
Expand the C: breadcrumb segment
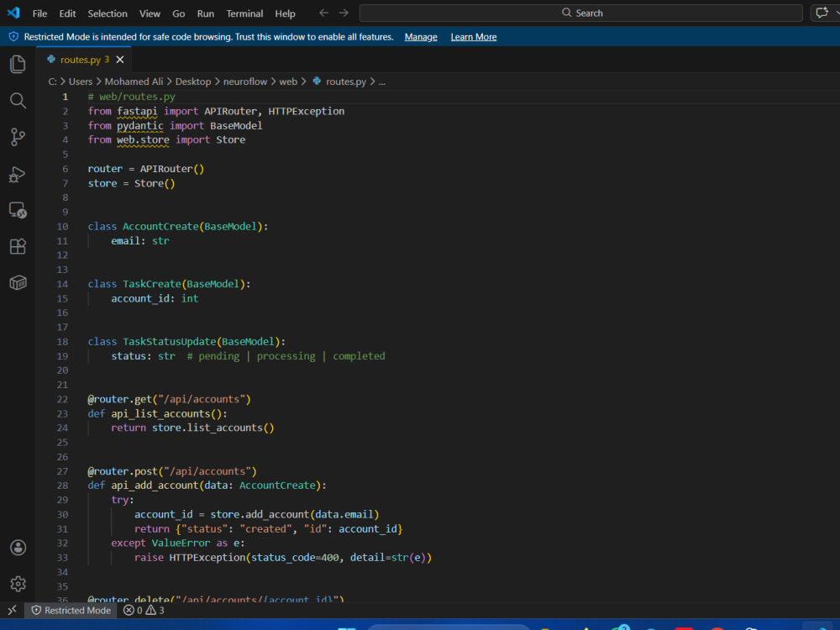pos(52,81)
